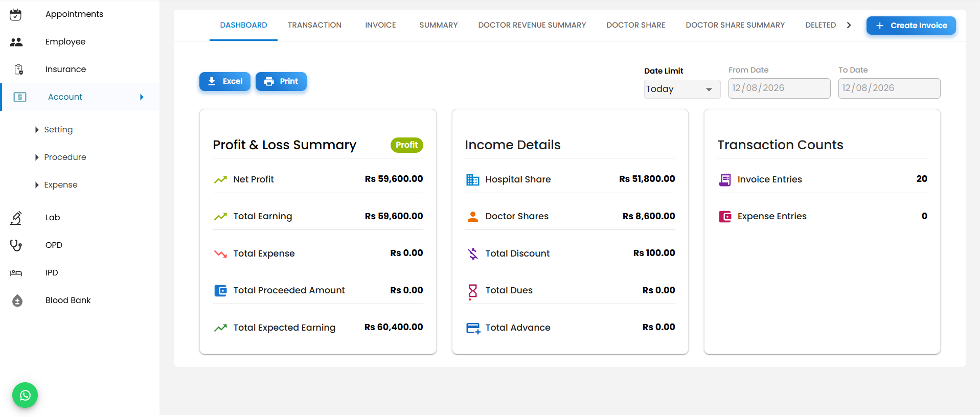Click the Invoice Entries receipt icon

point(725,179)
